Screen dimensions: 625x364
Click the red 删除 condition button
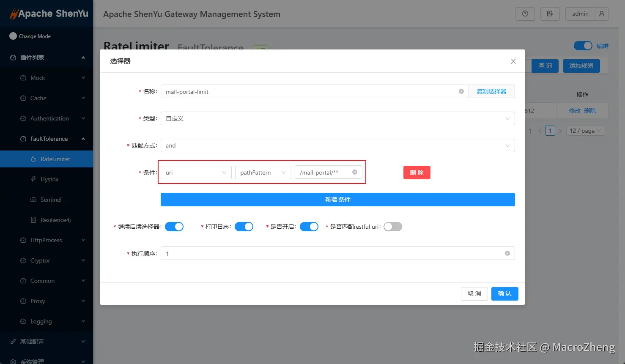417,172
